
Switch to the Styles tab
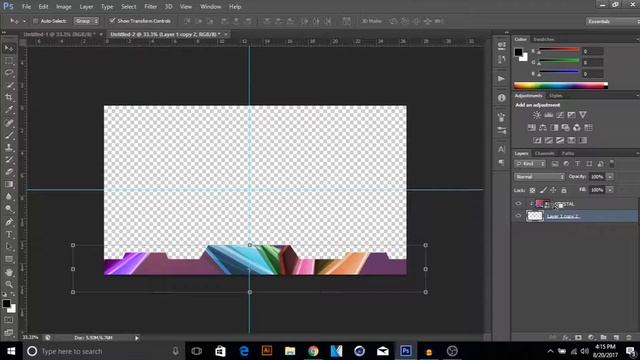point(556,96)
